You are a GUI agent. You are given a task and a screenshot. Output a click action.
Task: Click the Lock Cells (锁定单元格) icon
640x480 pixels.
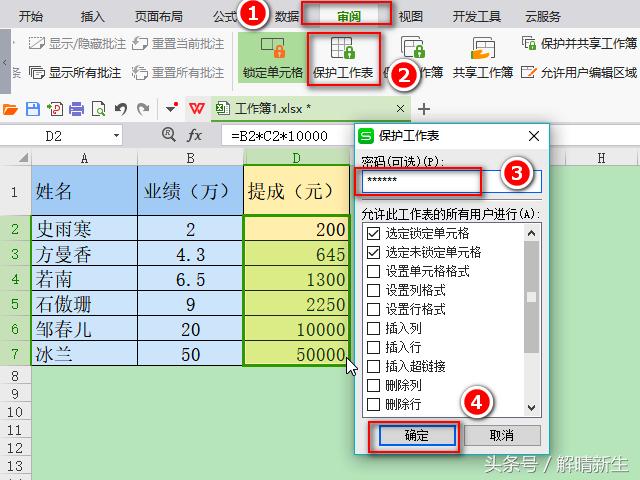(x=273, y=48)
